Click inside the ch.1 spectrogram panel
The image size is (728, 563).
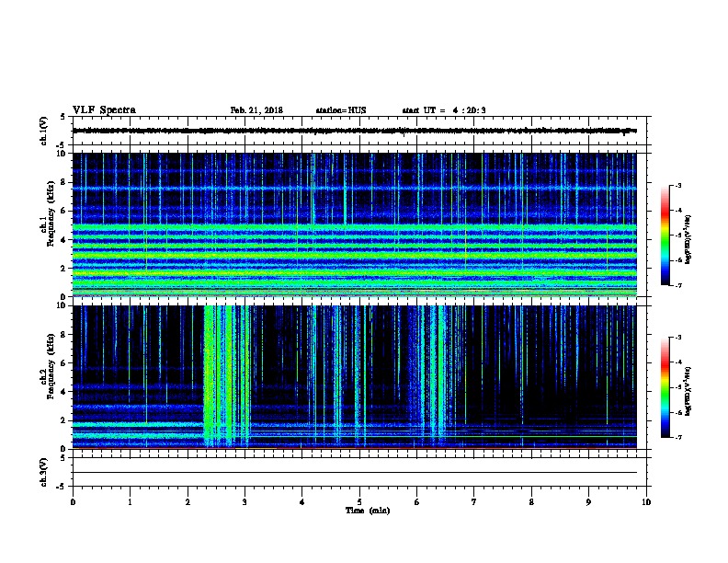(354, 224)
